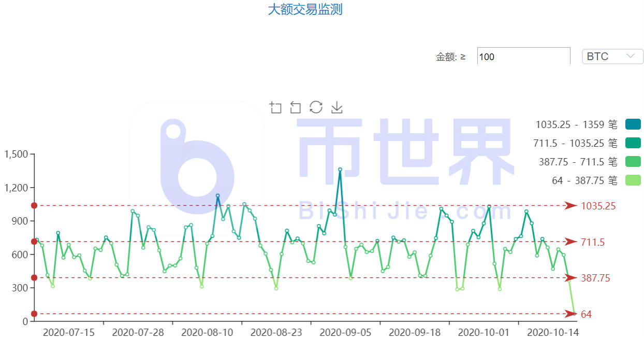This screenshot has height=338, width=644.
Task: Click the red 1035.25 threshold label
Action: [x=598, y=206]
